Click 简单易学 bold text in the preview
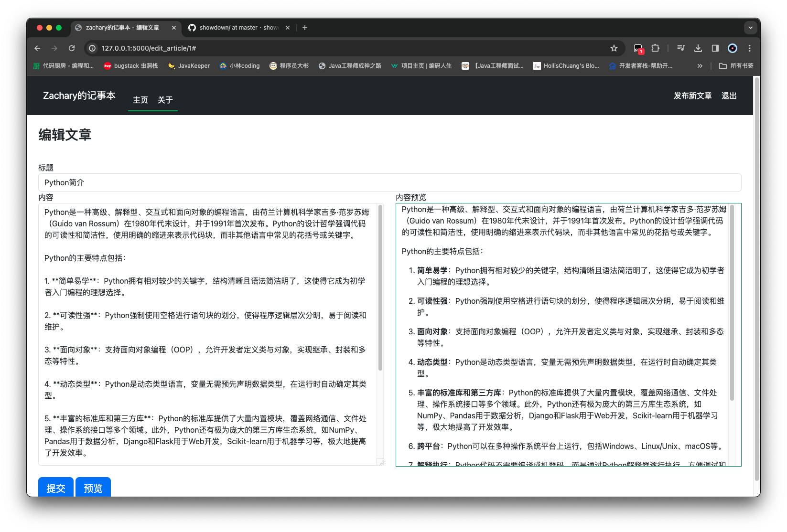The height and width of the screenshot is (532, 787). tap(432, 270)
